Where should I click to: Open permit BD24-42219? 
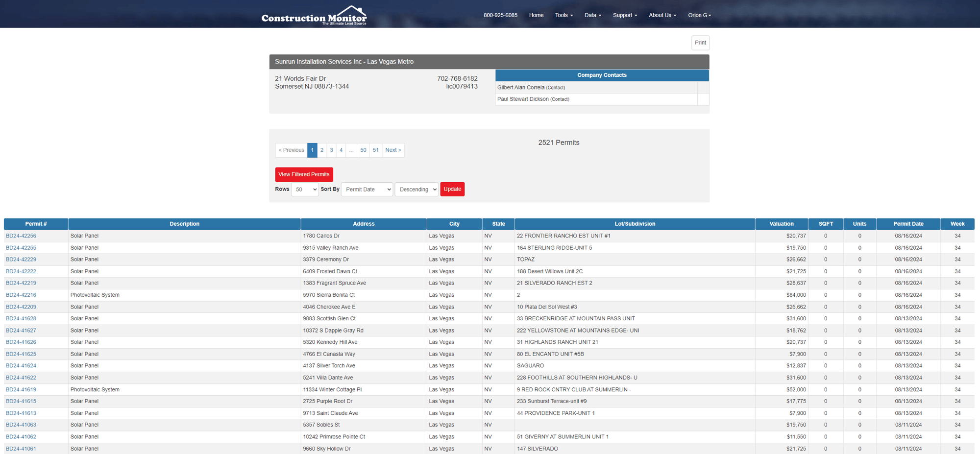coord(21,283)
